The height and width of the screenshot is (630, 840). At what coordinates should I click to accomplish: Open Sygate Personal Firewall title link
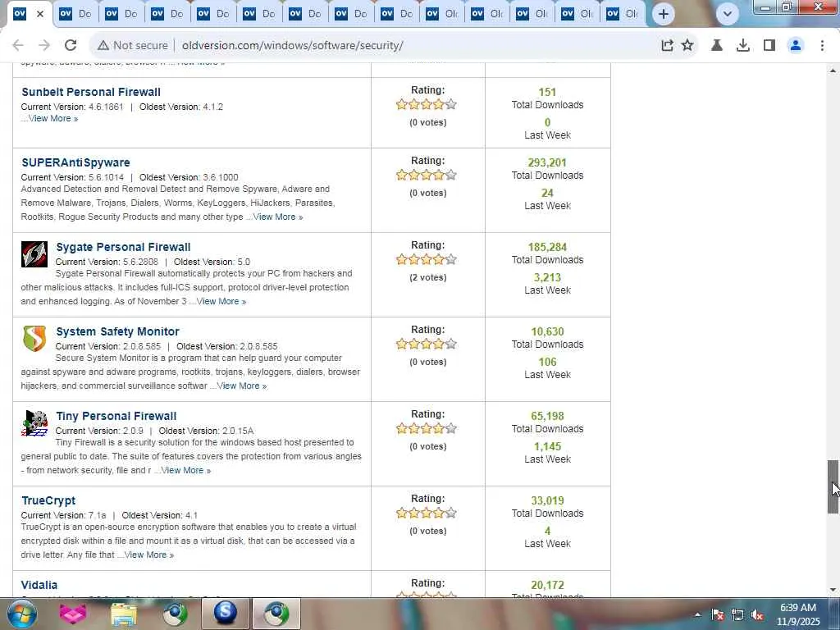[x=123, y=247]
